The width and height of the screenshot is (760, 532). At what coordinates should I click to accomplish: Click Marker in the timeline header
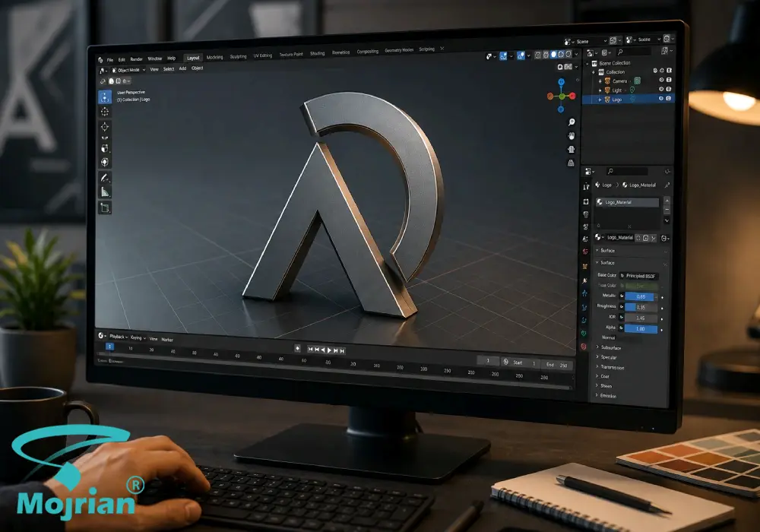coord(167,340)
